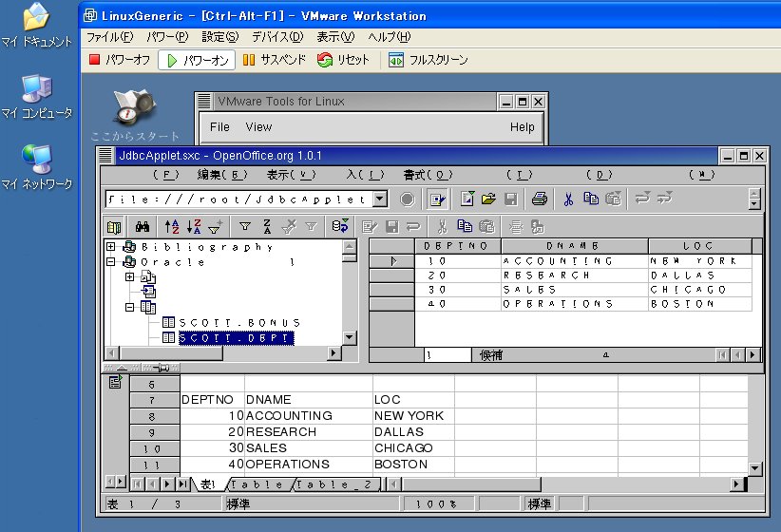This screenshot has width=781, height=532.
Task: Click the pin (stick) icon below tree panel
Action: (x=162, y=368)
